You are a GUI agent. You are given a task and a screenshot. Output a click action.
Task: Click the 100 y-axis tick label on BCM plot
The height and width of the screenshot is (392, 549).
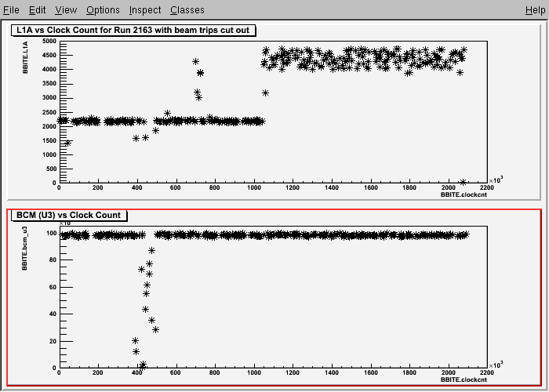point(52,234)
